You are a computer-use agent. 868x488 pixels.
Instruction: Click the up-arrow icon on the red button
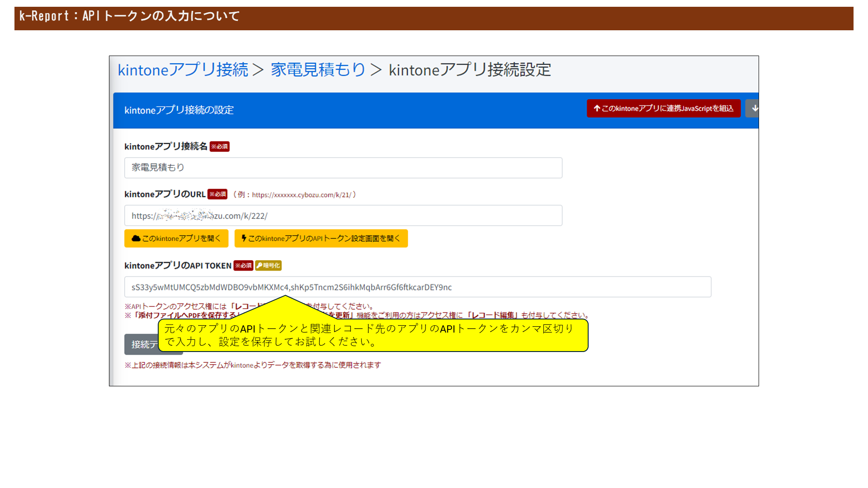coord(597,108)
